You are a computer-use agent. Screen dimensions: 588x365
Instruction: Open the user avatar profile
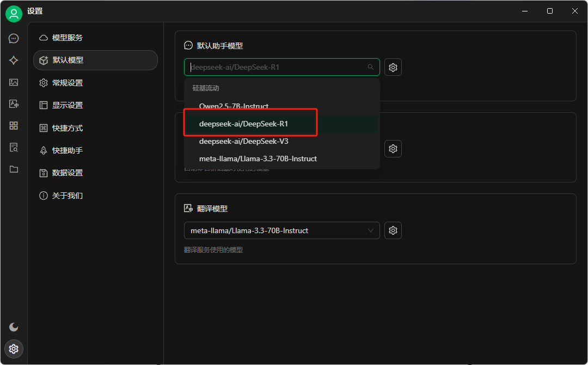(14, 14)
